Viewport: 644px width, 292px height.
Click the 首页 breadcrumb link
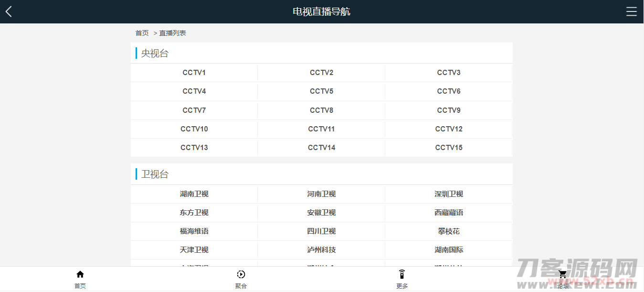click(x=142, y=32)
